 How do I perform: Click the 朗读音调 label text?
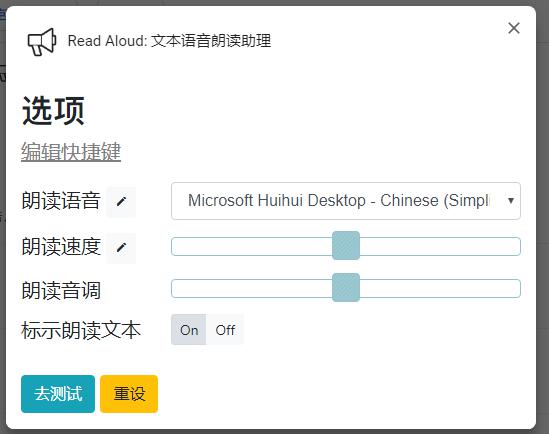(x=61, y=290)
